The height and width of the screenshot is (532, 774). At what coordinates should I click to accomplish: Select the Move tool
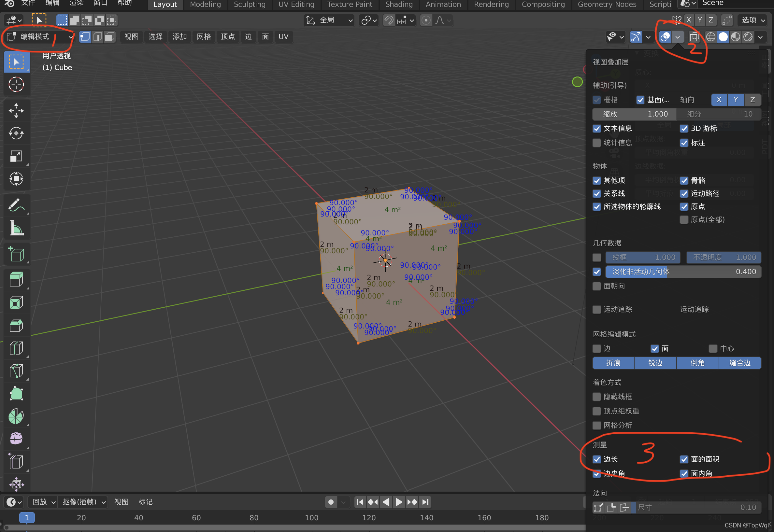tap(16, 111)
